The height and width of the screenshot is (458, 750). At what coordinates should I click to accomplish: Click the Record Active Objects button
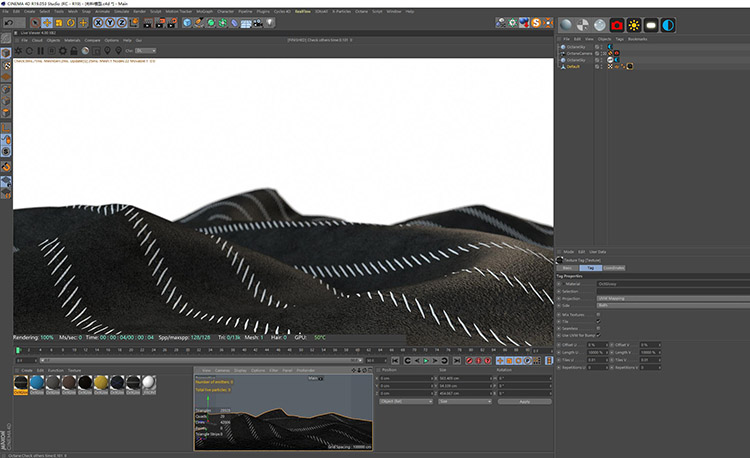(x=469, y=360)
